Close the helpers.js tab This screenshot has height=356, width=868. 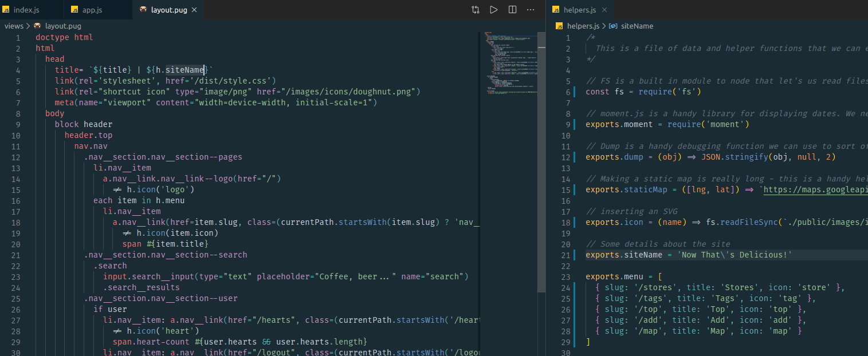pyautogui.click(x=604, y=10)
